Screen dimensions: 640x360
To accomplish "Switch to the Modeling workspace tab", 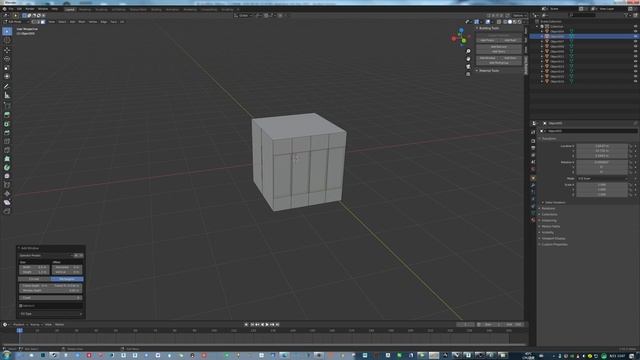I will pyautogui.click(x=85, y=9).
